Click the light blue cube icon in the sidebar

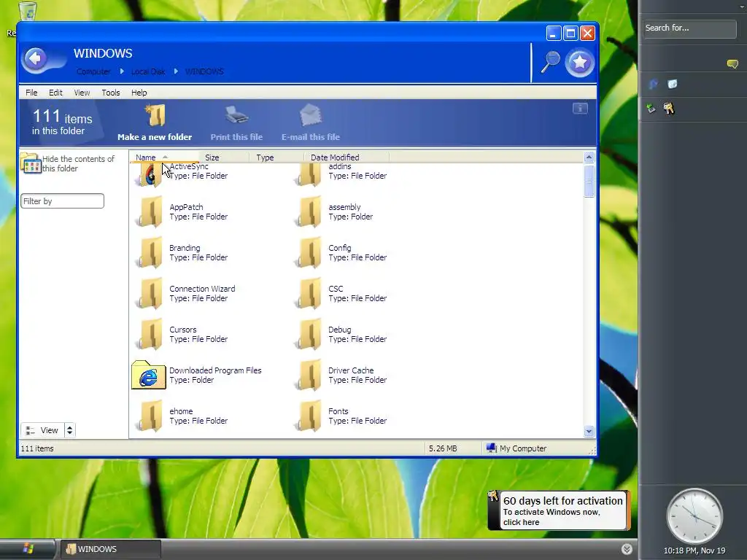[x=672, y=85]
